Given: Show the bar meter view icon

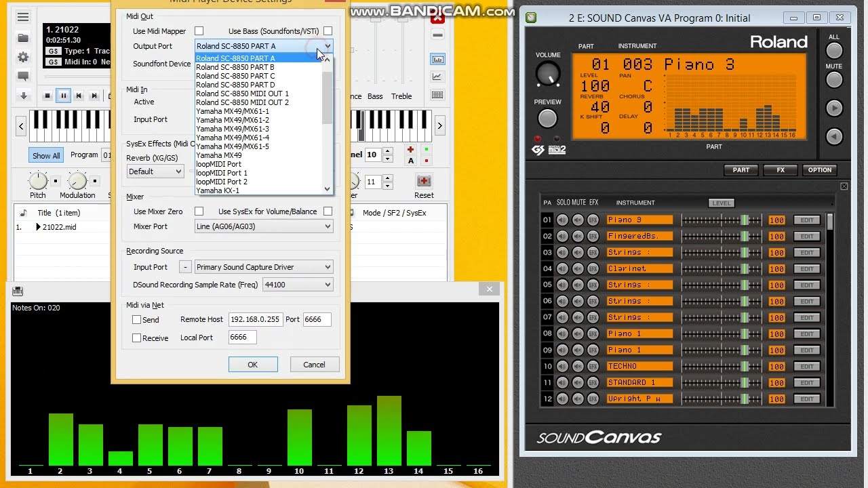Looking at the screenshot, I should 437,60.
